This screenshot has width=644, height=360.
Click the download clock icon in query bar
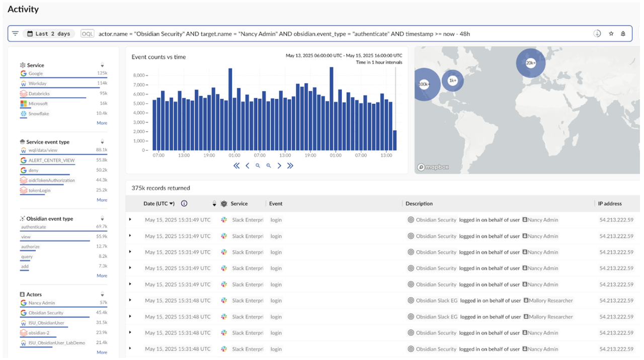coord(597,34)
